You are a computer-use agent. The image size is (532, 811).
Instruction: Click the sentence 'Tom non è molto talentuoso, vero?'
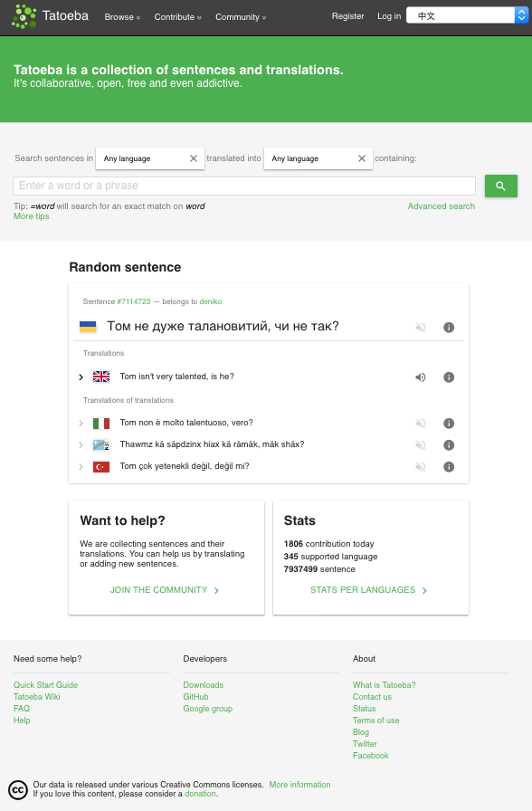point(186,423)
